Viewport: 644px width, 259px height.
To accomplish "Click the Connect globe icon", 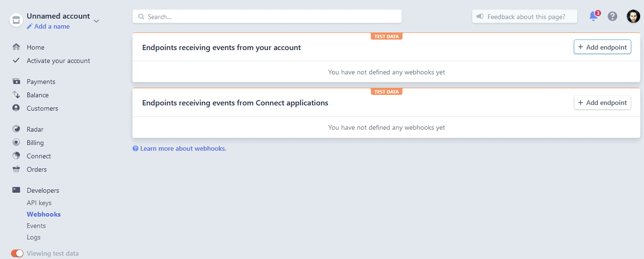I will pyautogui.click(x=16, y=156).
